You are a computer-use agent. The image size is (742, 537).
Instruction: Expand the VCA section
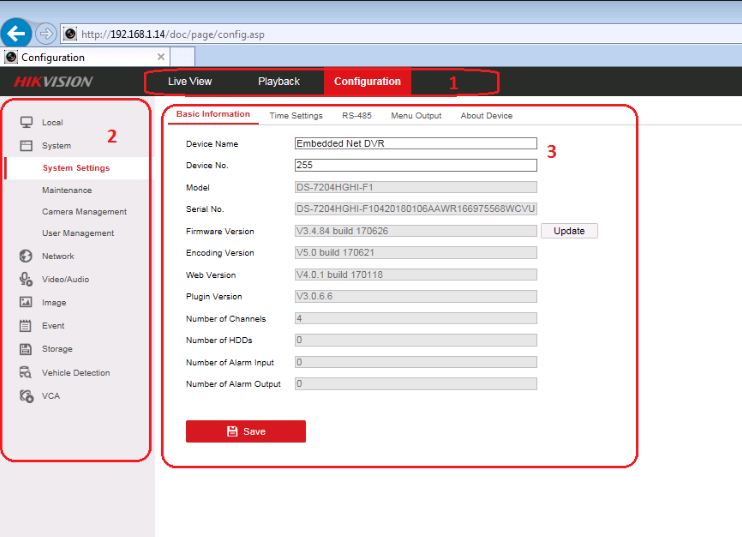pos(51,396)
